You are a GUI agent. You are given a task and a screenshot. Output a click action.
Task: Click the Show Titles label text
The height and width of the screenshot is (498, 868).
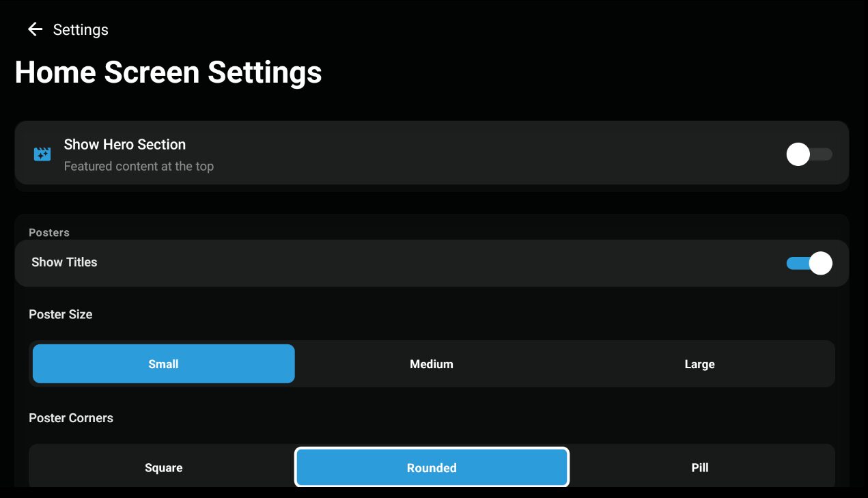pos(64,262)
